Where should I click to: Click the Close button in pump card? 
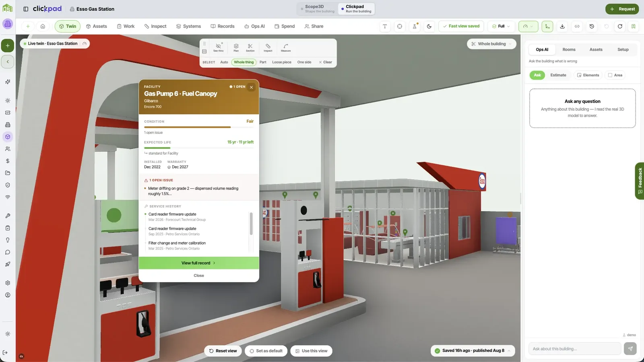tap(199, 276)
